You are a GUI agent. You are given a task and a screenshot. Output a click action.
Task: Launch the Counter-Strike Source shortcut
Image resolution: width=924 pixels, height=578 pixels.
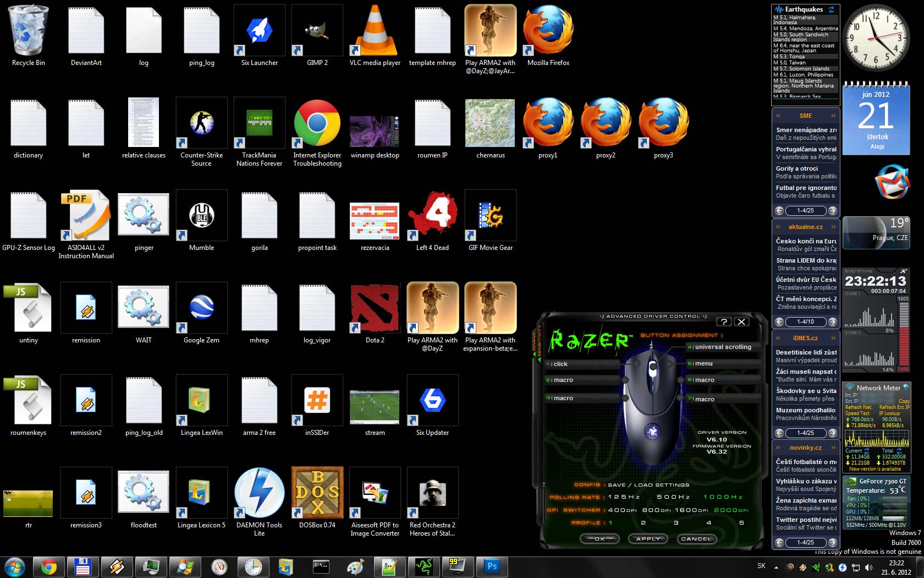pos(201,132)
